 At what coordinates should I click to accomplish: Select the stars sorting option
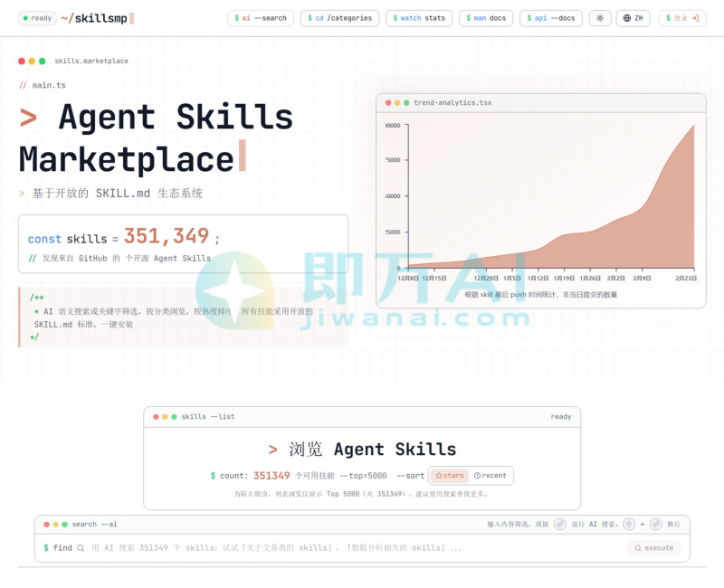[451, 476]
